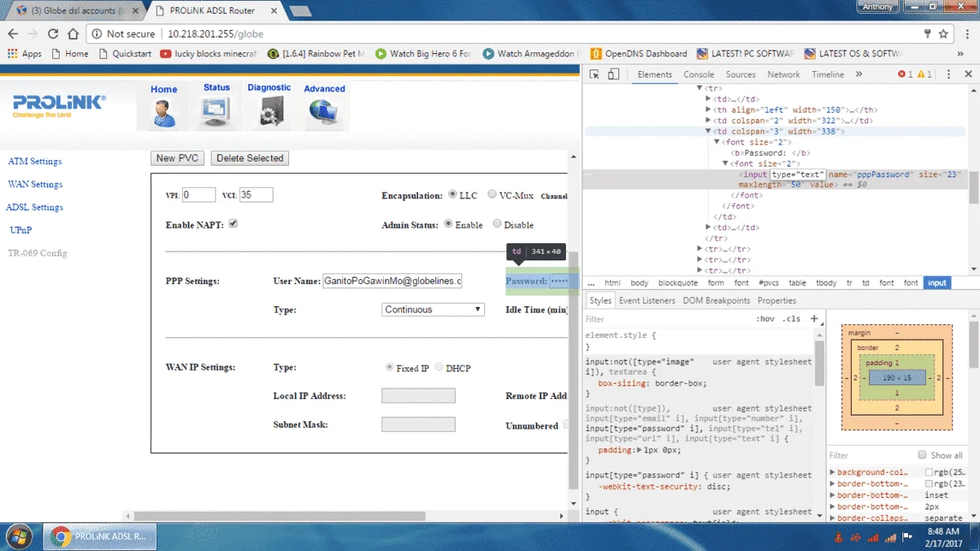
Task: Expand the background-color computed property
Action: tap(833, 473)
